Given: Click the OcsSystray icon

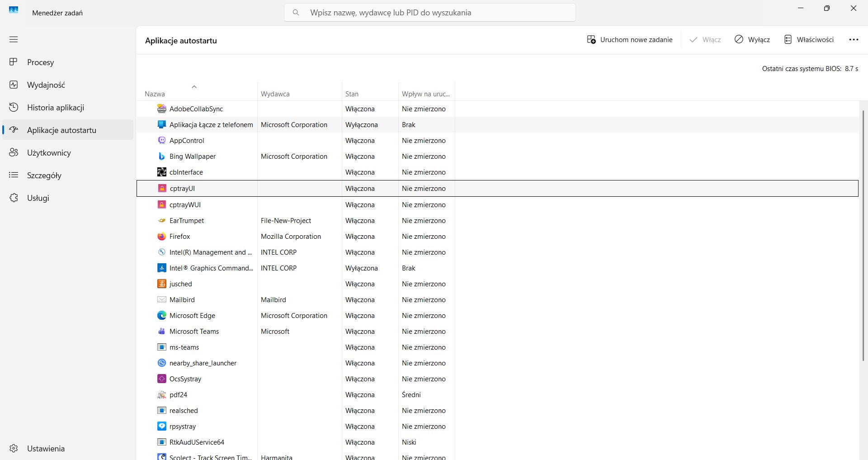Looking at the screenshot, I should pyautogui.click(x=161, y=379).
